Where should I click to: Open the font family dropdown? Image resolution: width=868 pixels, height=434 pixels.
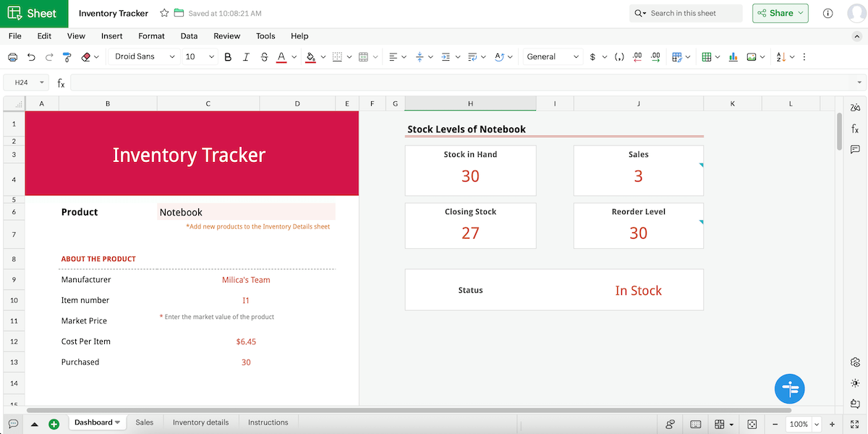tap(143, 56)
